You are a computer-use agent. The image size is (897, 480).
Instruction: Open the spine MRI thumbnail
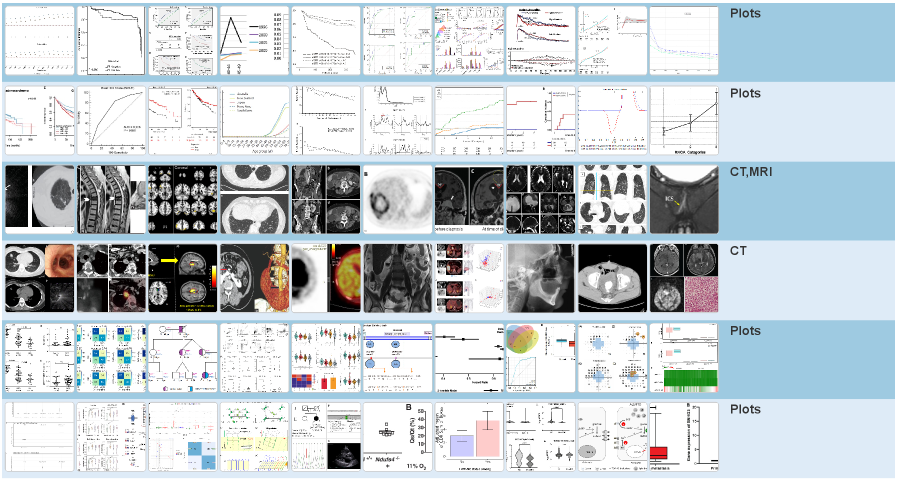[111, 199]
